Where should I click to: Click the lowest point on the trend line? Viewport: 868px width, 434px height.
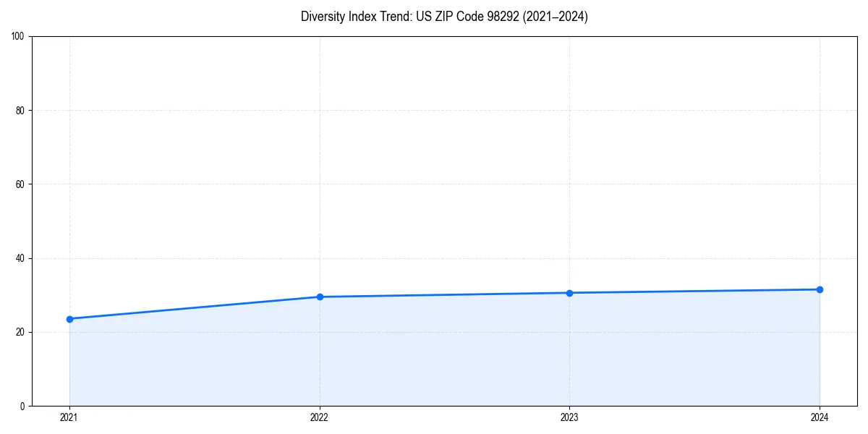pyautogui.click(x=69, y=318)
